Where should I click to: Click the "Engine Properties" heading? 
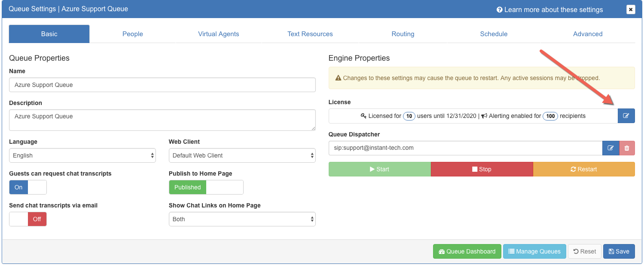click(359, 58)
